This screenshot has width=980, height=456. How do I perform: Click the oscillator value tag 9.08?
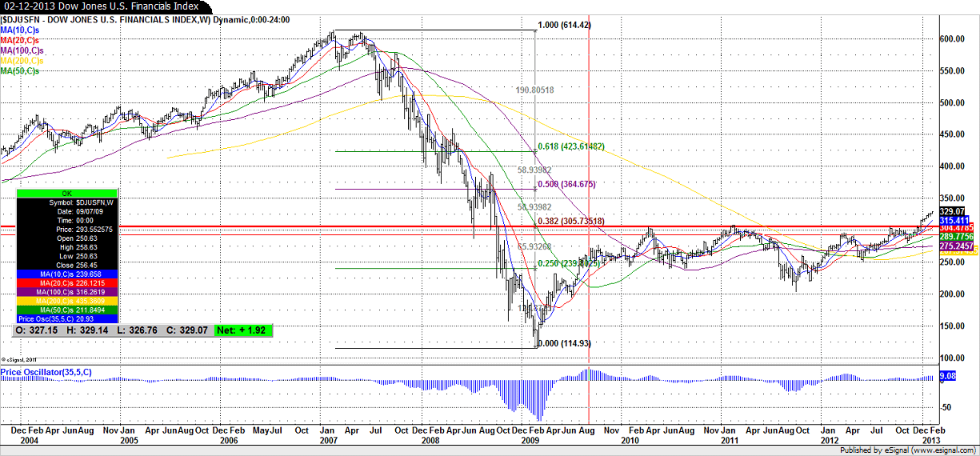(947, 375)
